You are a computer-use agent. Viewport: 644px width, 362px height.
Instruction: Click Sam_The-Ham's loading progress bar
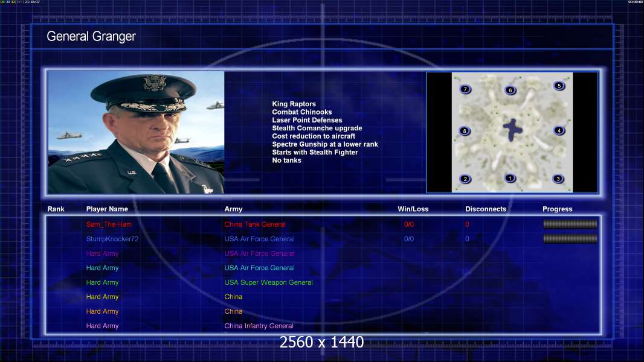click(570, 224)
